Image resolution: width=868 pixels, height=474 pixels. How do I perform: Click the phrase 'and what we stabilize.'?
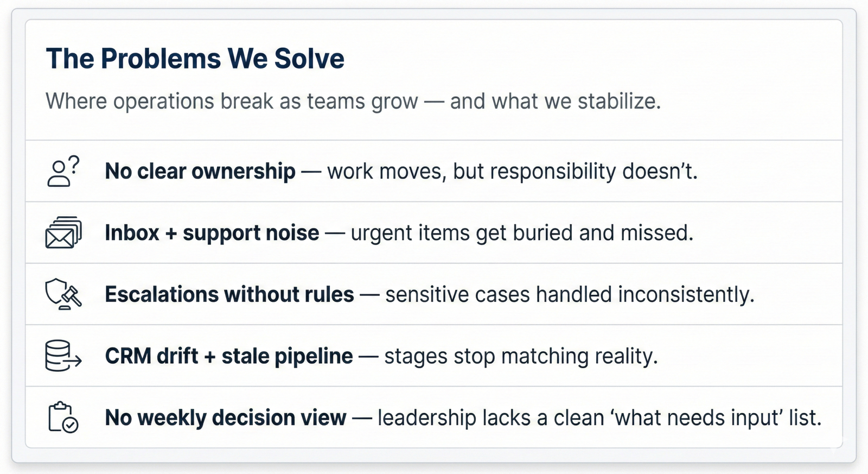point(555,102)
